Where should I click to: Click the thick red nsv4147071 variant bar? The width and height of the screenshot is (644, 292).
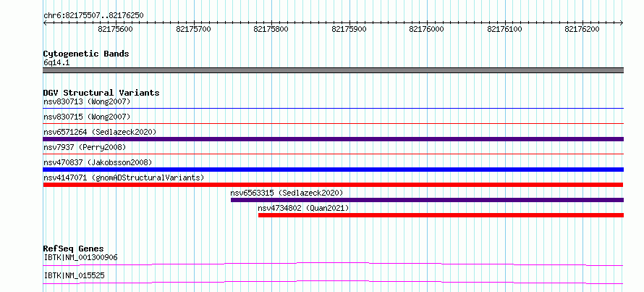coord(333,185)
